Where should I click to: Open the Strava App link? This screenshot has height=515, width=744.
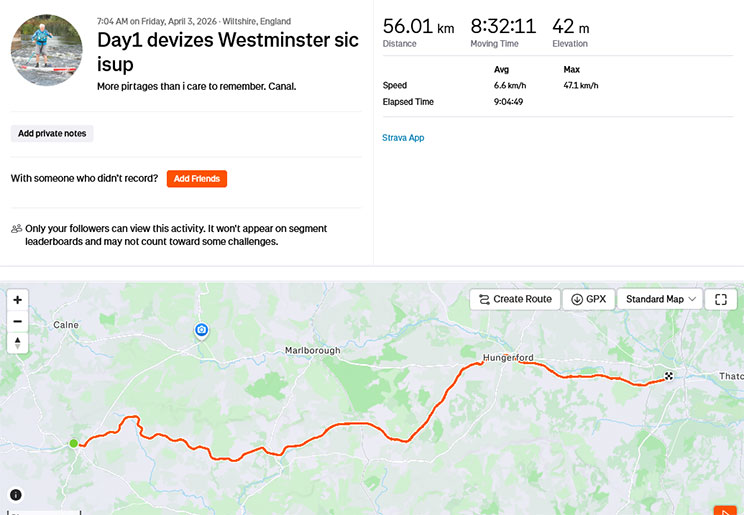pos(403,137)
